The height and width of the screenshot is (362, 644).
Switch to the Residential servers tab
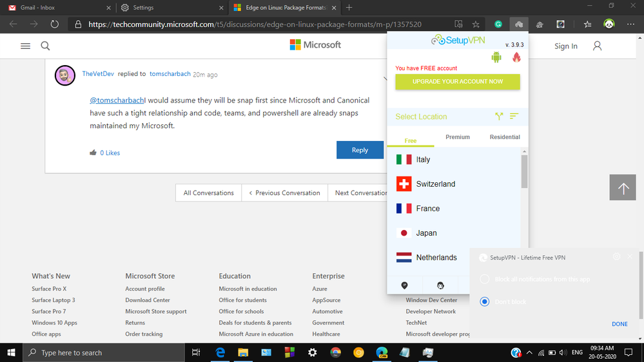coord(505,137)
